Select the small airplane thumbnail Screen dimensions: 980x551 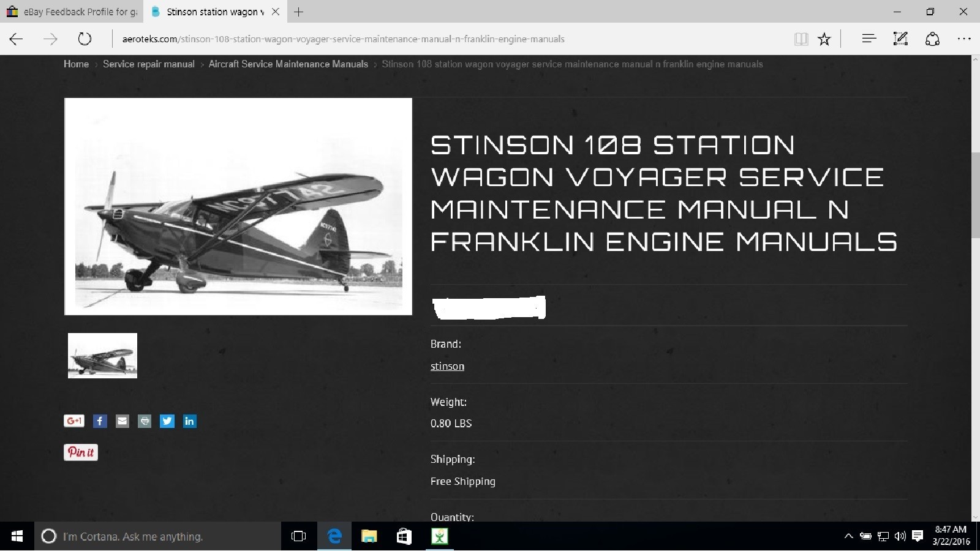coord(102,356)
